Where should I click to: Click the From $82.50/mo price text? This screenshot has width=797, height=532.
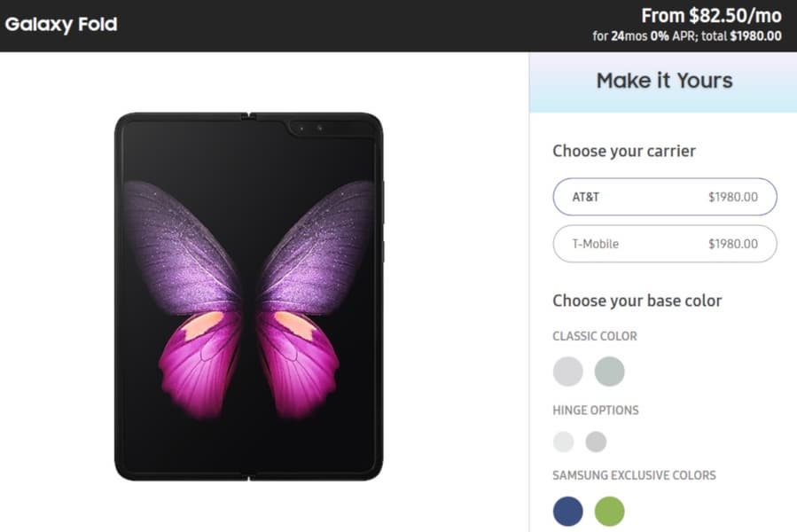[x=712, y=16]
